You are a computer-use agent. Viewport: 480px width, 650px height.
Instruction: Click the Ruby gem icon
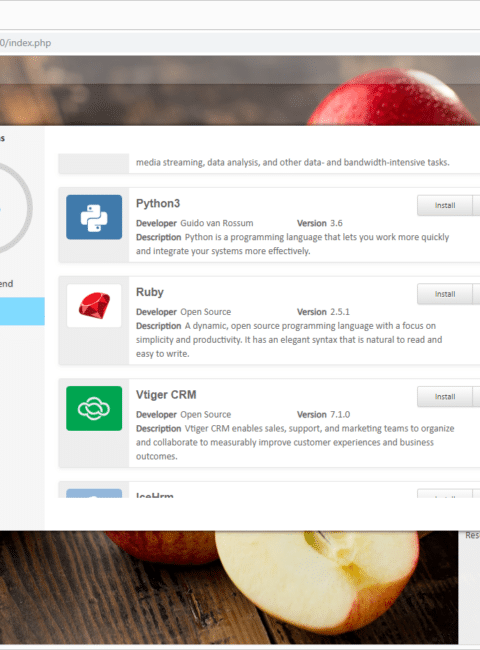pyautogui.click(x=94, y=306)
